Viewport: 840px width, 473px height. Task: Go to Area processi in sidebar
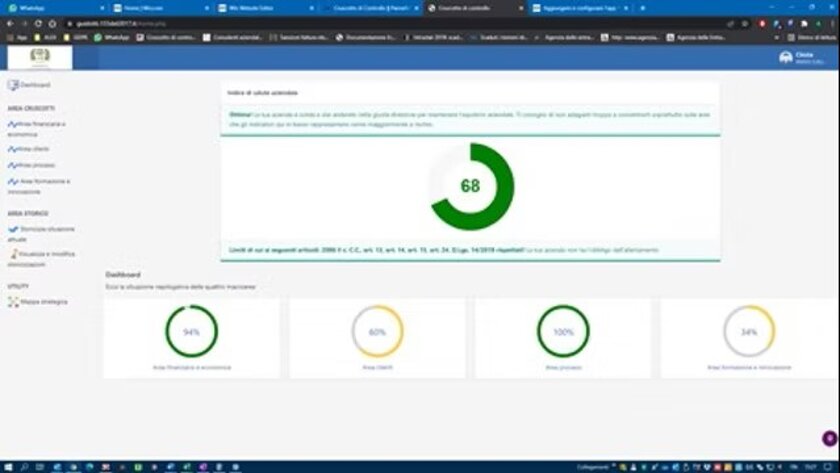(34, 164)
